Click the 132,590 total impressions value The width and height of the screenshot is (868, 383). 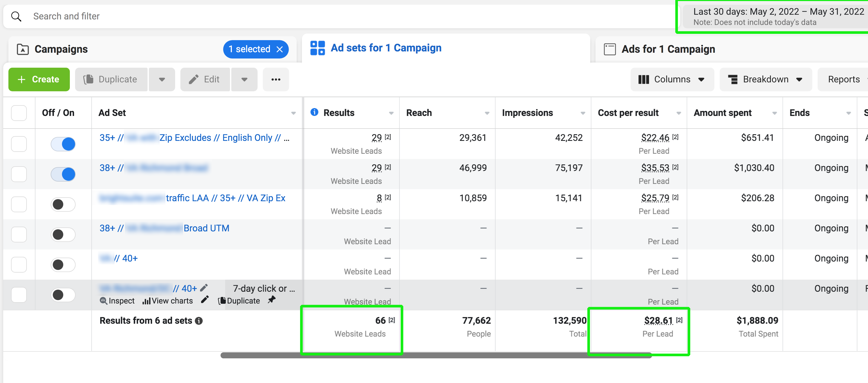pyautogui.click(x=569, y=320)
